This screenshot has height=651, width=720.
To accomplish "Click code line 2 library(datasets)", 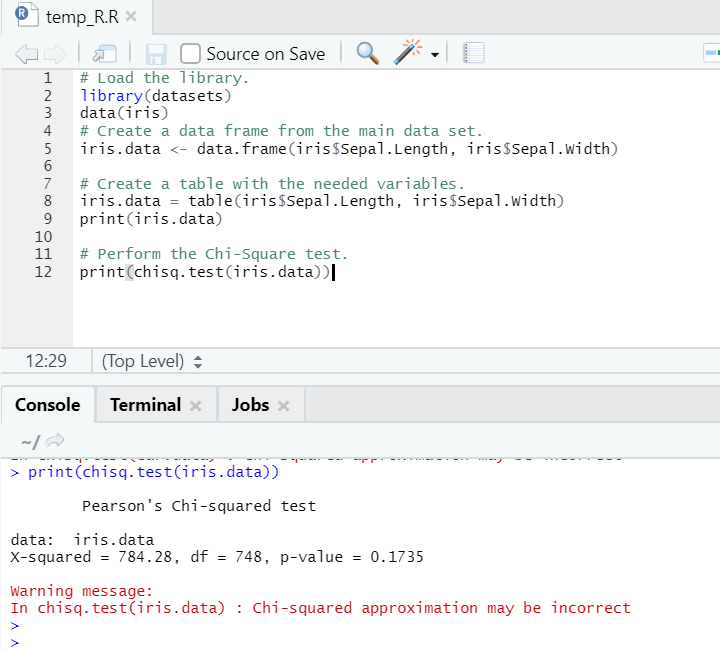I will click(156, 96).
